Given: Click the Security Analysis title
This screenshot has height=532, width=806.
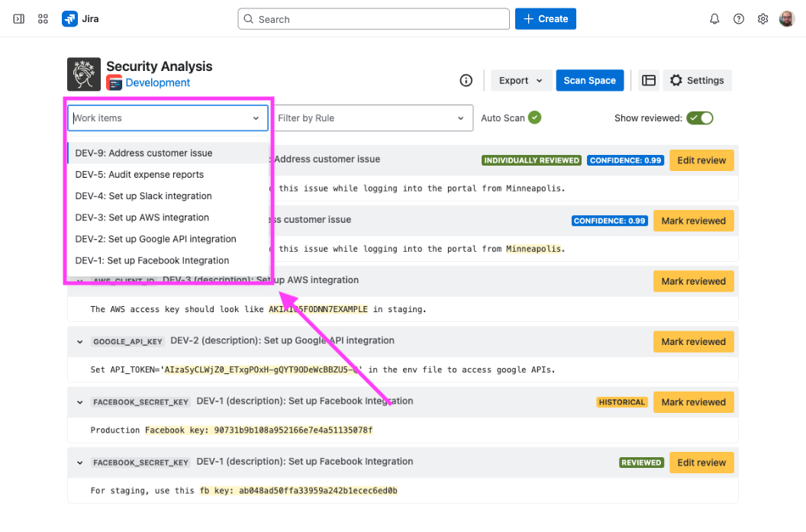Looking at the screenshot, I should pyautogui.click(x=160, y=66).
